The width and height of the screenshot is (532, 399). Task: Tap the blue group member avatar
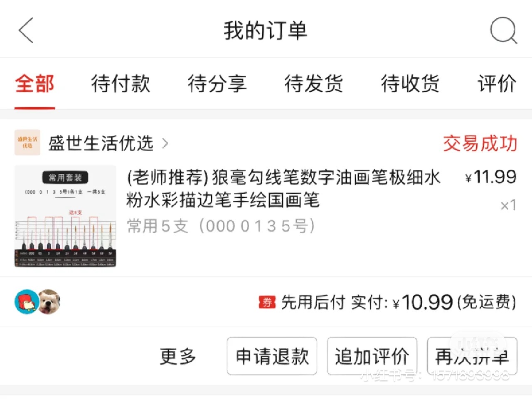tap(26, 302)
